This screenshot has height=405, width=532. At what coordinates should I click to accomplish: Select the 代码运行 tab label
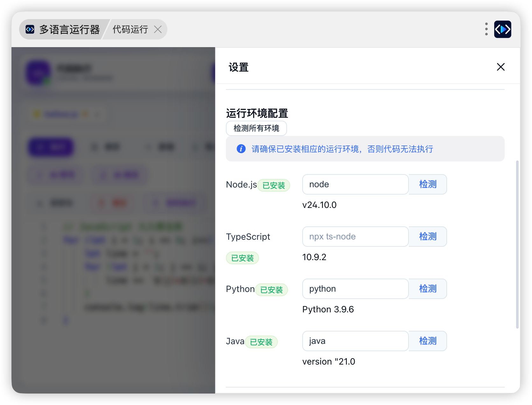(x=130, y=29)
